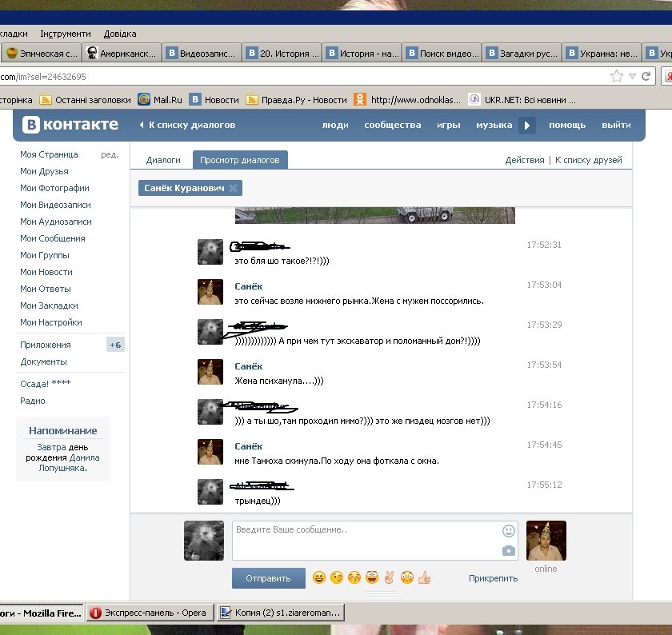Screen dimensions: 672x635
Task: Open Прикрепить attachment menu
Action: click(x=493, y=578)
